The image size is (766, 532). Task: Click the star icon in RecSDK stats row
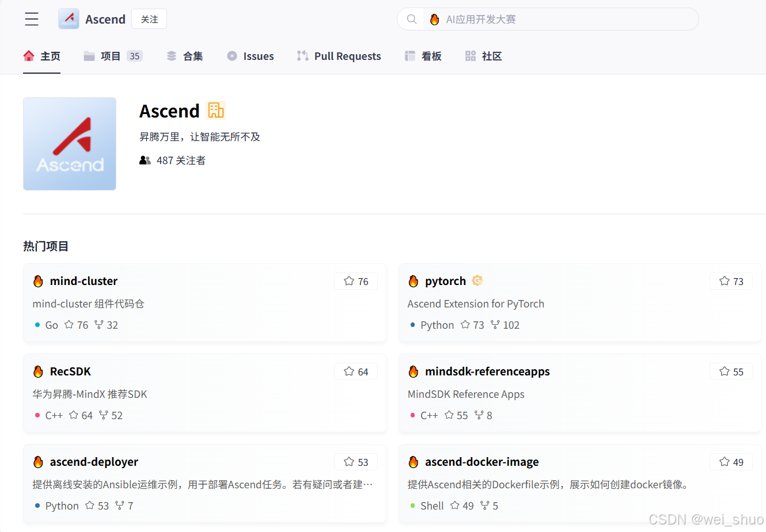[x=74, y=415]
